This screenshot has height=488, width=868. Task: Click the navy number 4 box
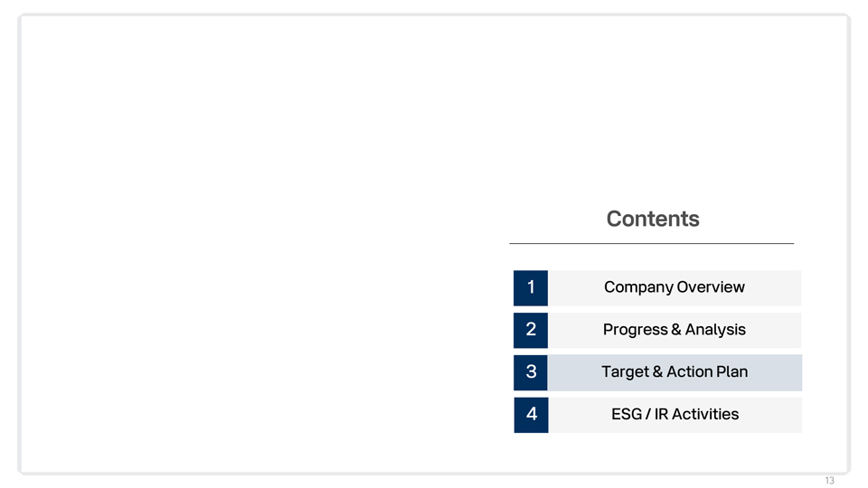[x=531, y=415]
